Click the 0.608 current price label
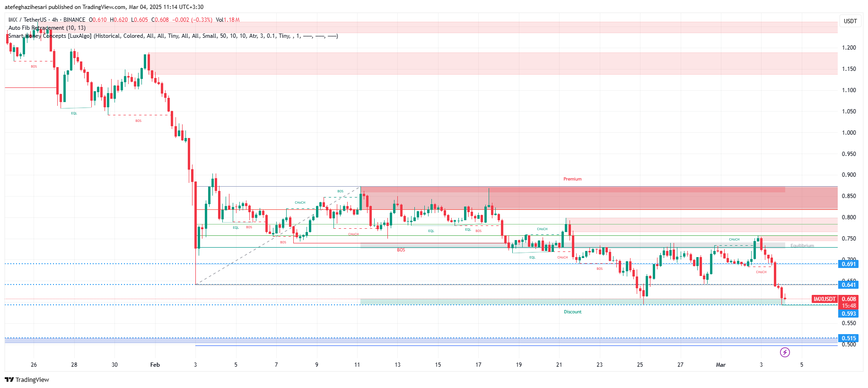 click(x=849, y=299)
